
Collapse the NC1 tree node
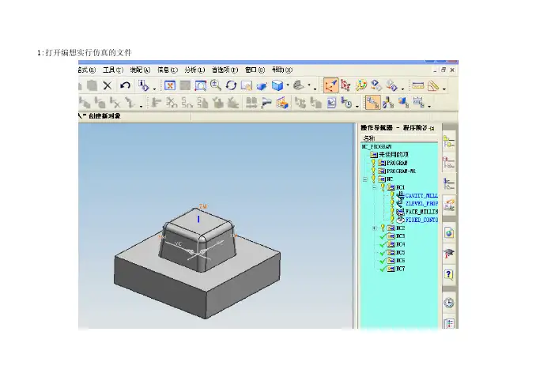click(x=374, y=187)
